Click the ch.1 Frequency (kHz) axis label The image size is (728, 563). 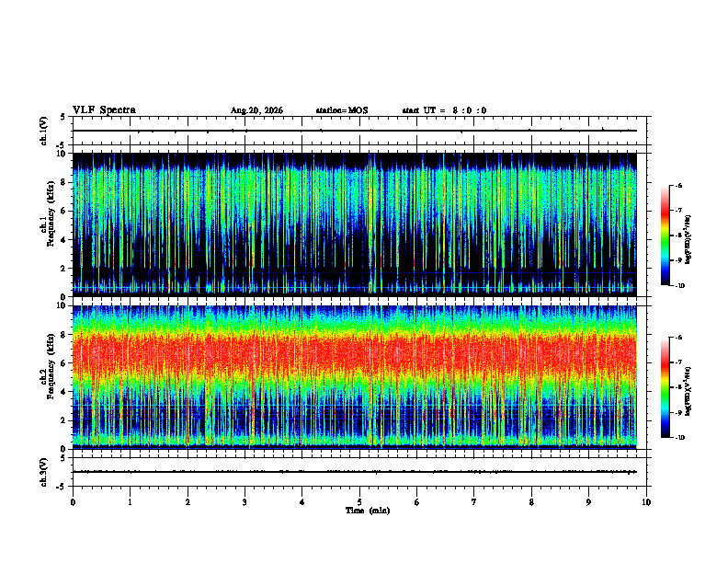[49, 224]
